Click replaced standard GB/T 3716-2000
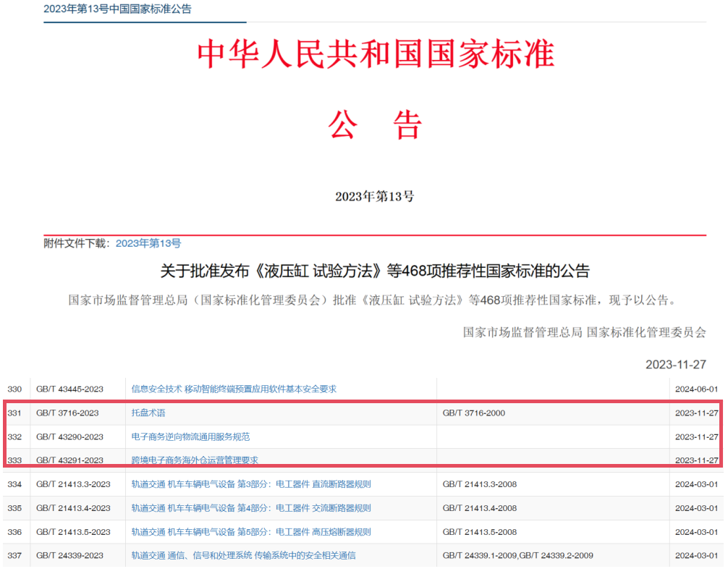728x574 pixels. [x=474, y=413]
